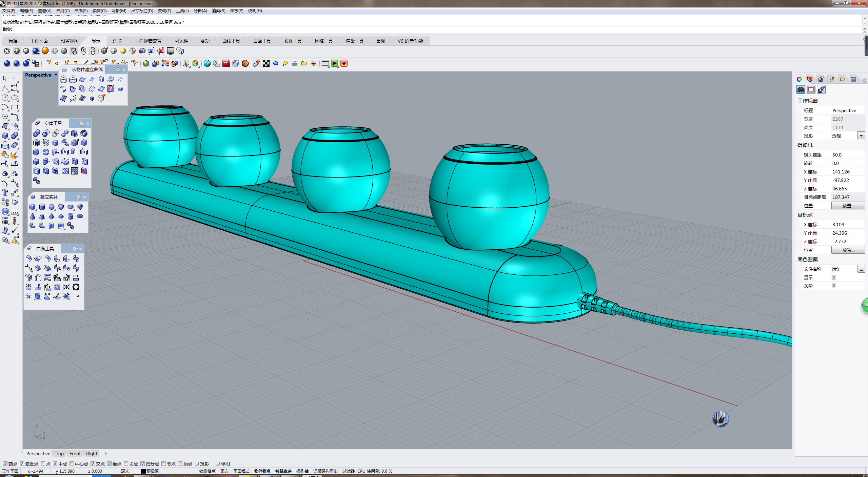Click the wireframe globe display mode icon
This screenshot has width=868, height=477.
[x=7, y=51]
